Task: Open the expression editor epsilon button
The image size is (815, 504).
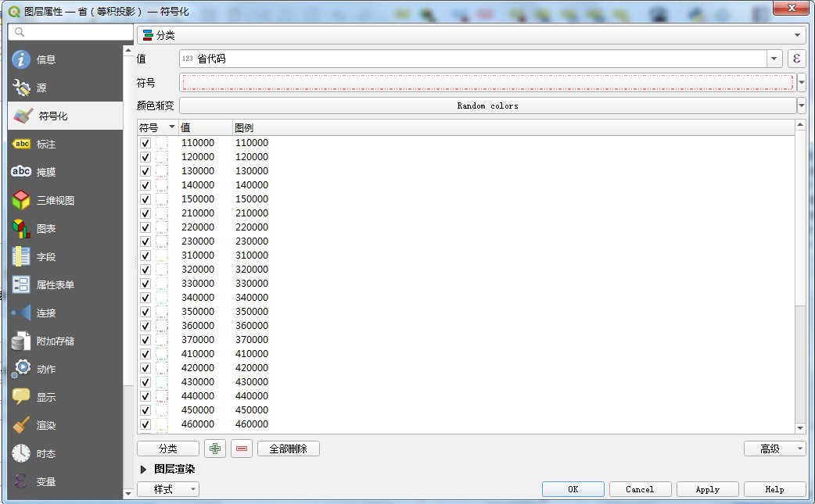Action: click(796, 59)
